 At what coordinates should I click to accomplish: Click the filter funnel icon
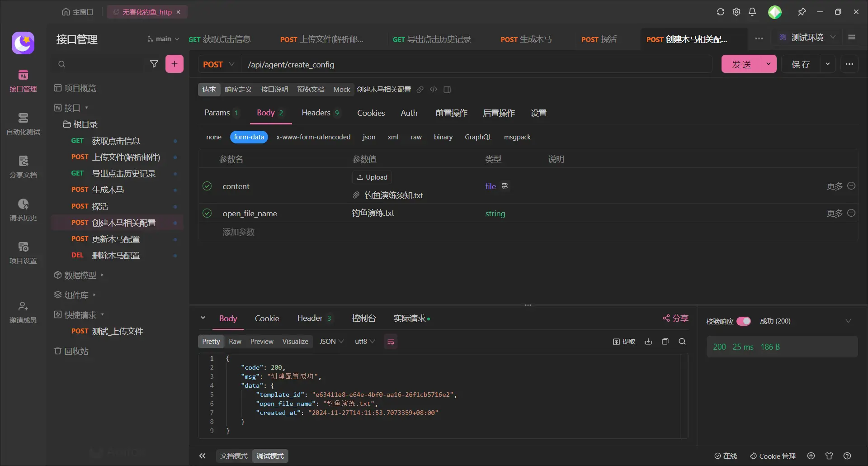[154, 64]
